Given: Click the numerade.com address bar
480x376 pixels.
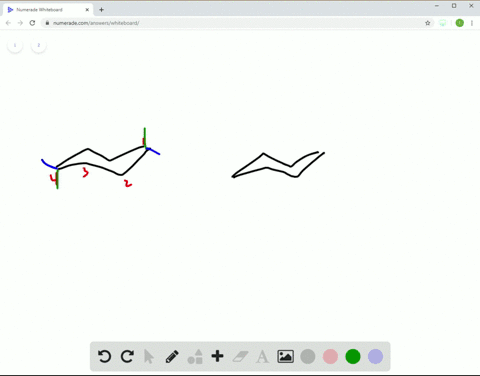Looking at the screenshot, I should click(233, 23).
